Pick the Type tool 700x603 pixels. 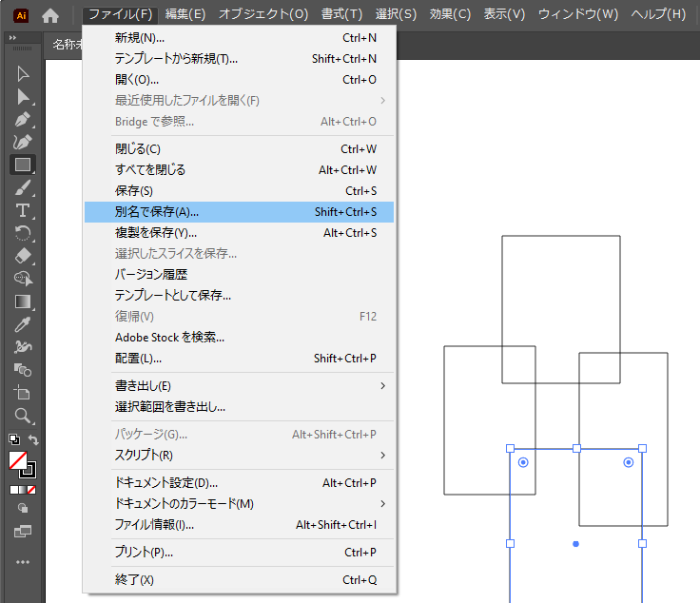coord(23,210)
